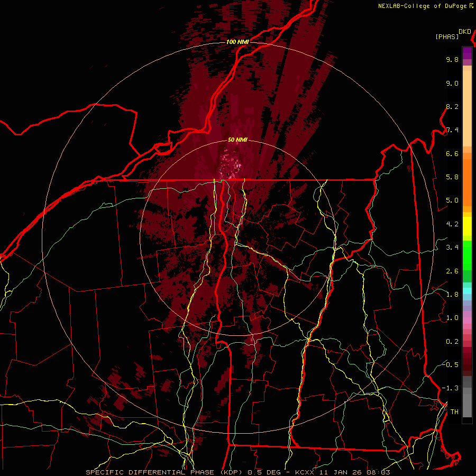Select the 9.8 value on color scale

tap(452, 59)
